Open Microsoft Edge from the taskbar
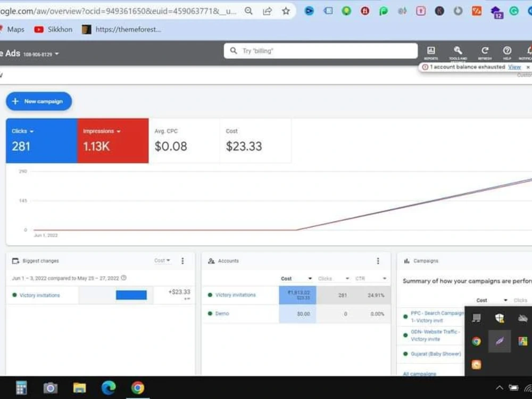 [109, 387]
